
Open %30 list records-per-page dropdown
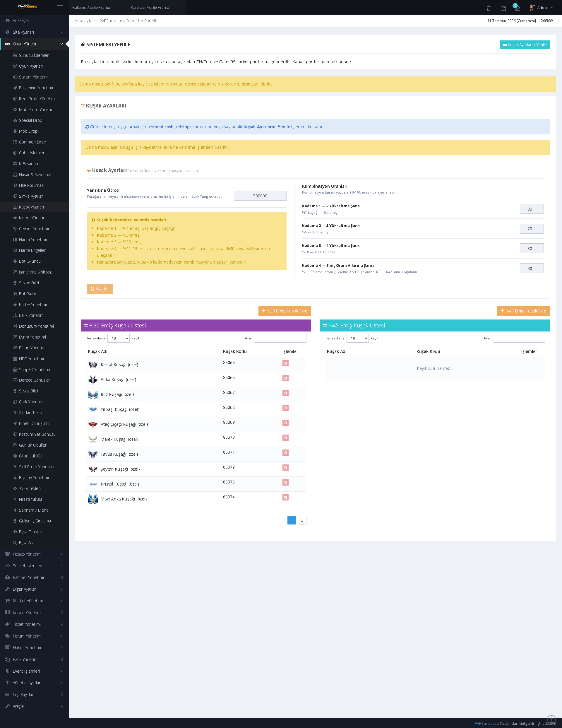tap(119, 338)
